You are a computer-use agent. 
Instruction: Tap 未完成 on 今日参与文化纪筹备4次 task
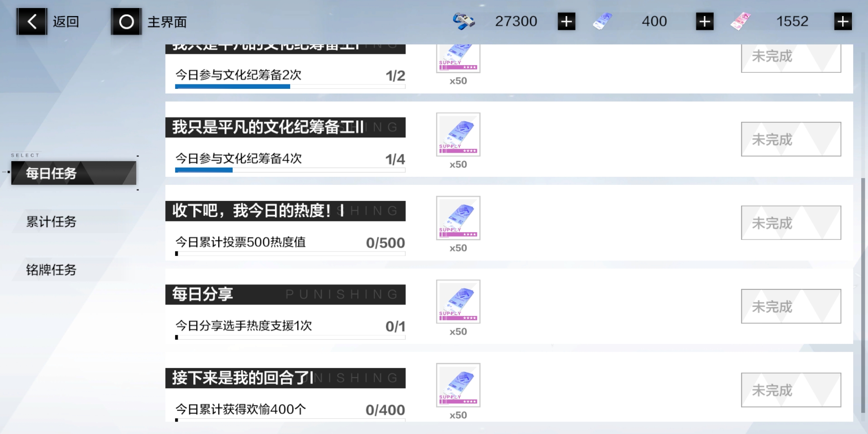click(791, 139)
